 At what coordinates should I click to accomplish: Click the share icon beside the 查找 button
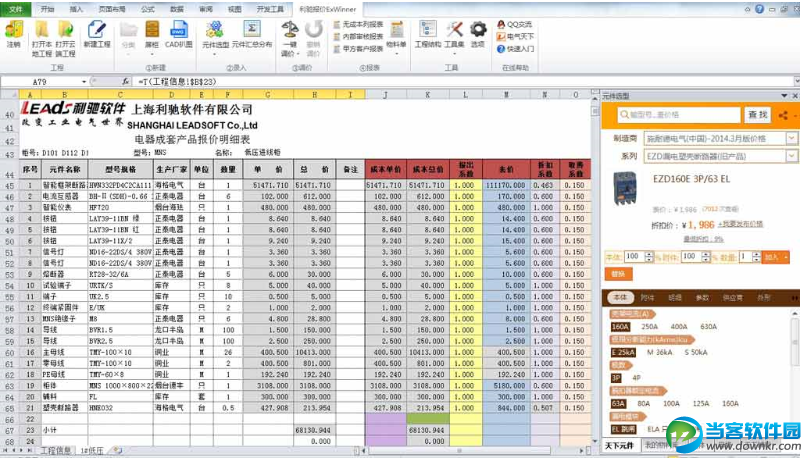[x=783, y=115]
